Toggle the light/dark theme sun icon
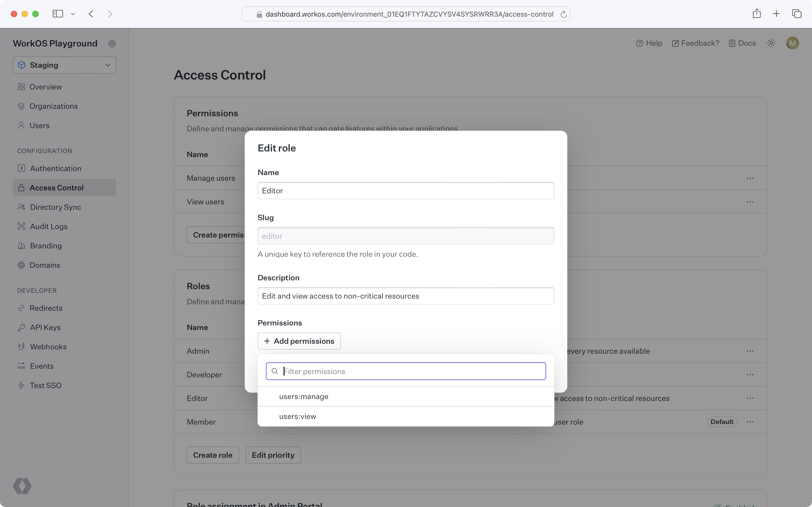The image size is (812, 507). (771, 43)
